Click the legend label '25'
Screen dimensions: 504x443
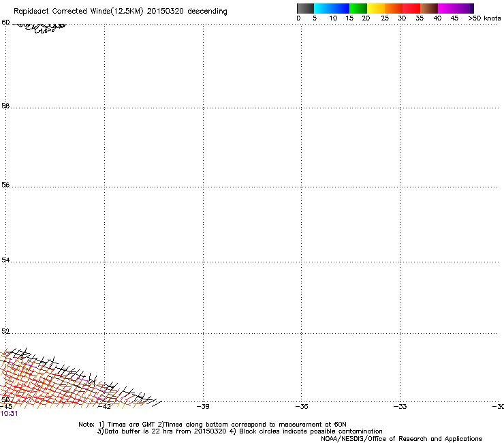pyautogui.click(x=385, y=18)
